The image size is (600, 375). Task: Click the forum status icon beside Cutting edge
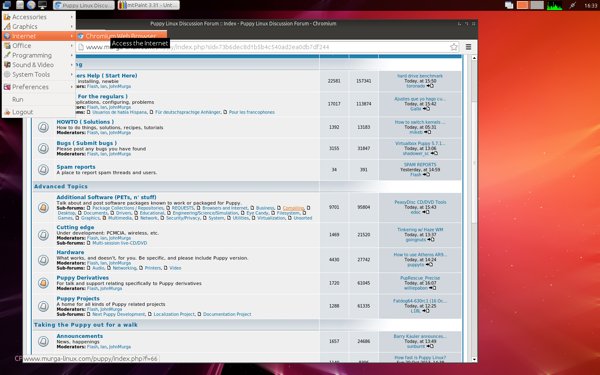43,235
